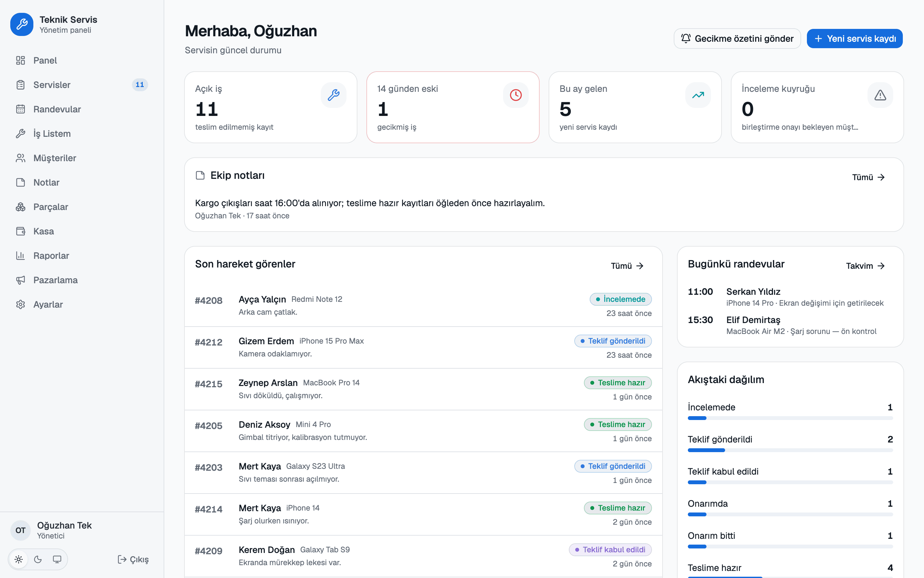Click the Ayarlar gear icon
Image resolution: width=924 pixels, height=578 pixels.
[21, 305]
